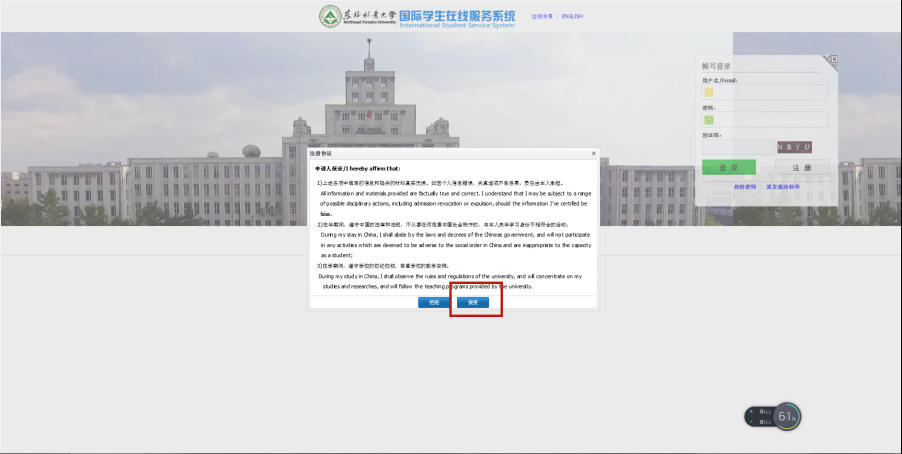The height and width of the screenshot is (454, 902).
Task: Refresh the NBYU captcha image
Action: coord(794,147)
